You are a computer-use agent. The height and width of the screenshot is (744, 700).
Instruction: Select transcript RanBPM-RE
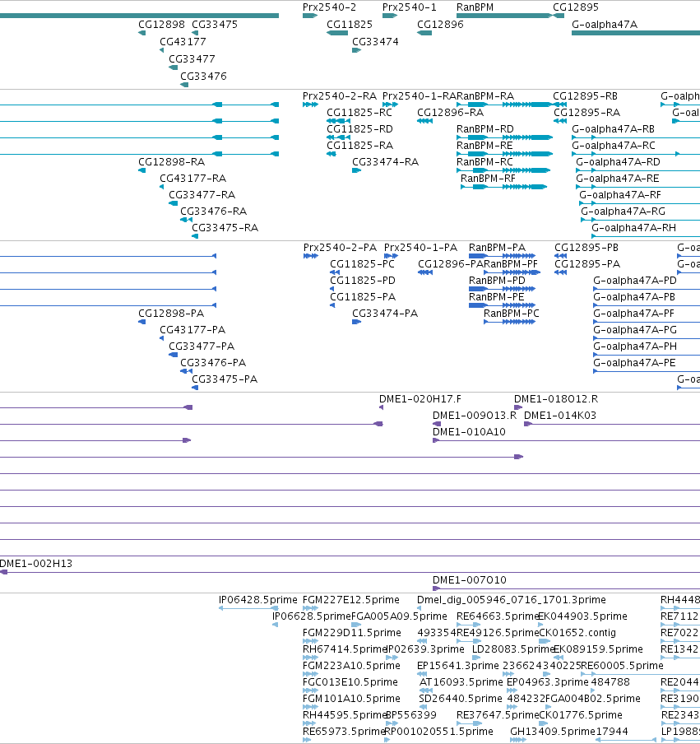(x=484, y=146)
